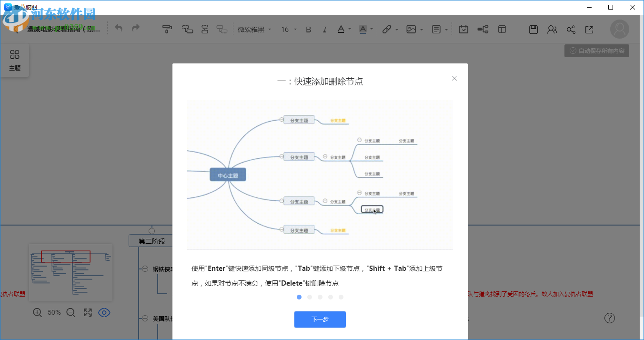This screenshot has height=340, width=644.
Task: Open the font size 16 dropdown
Action: click(x=288, y=29)
